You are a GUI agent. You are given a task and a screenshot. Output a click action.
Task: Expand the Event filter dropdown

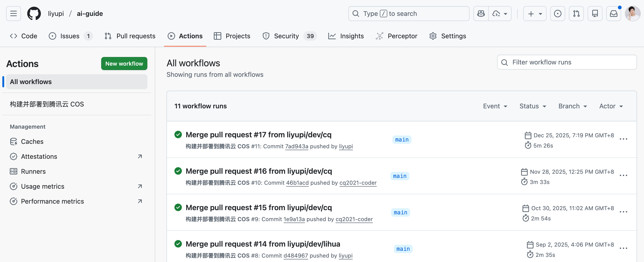click(495, 106)
